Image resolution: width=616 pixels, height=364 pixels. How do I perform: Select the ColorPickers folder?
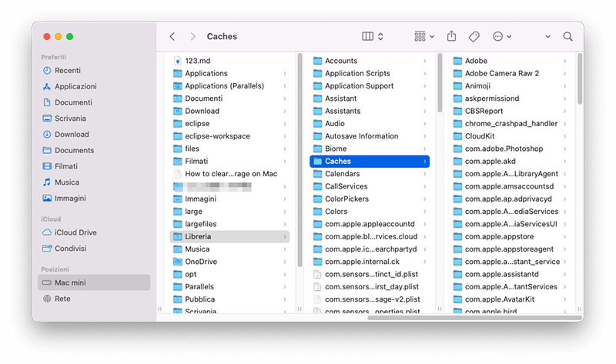[370, 199]
